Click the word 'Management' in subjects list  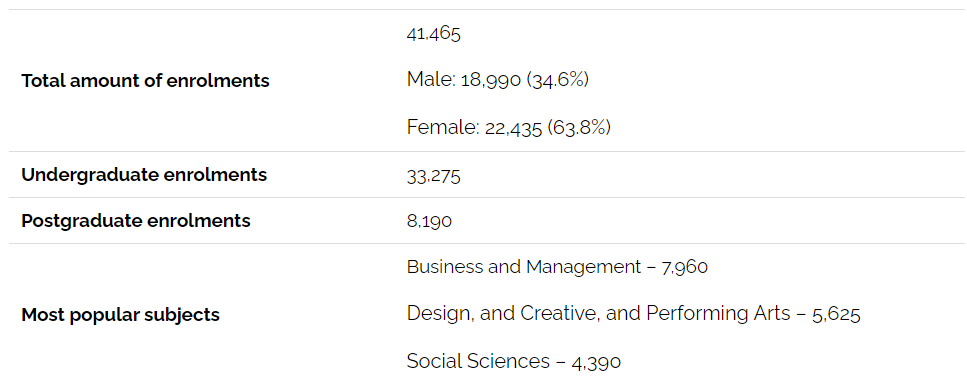583,267
